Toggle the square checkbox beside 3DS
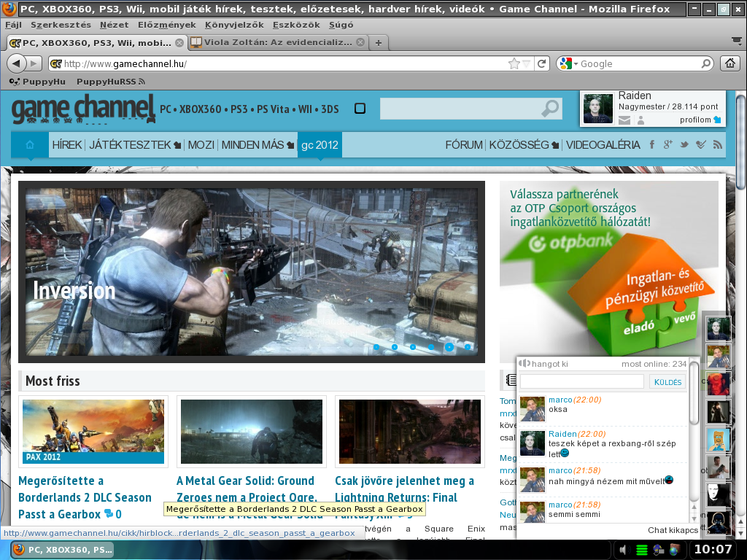 [360, 109]
